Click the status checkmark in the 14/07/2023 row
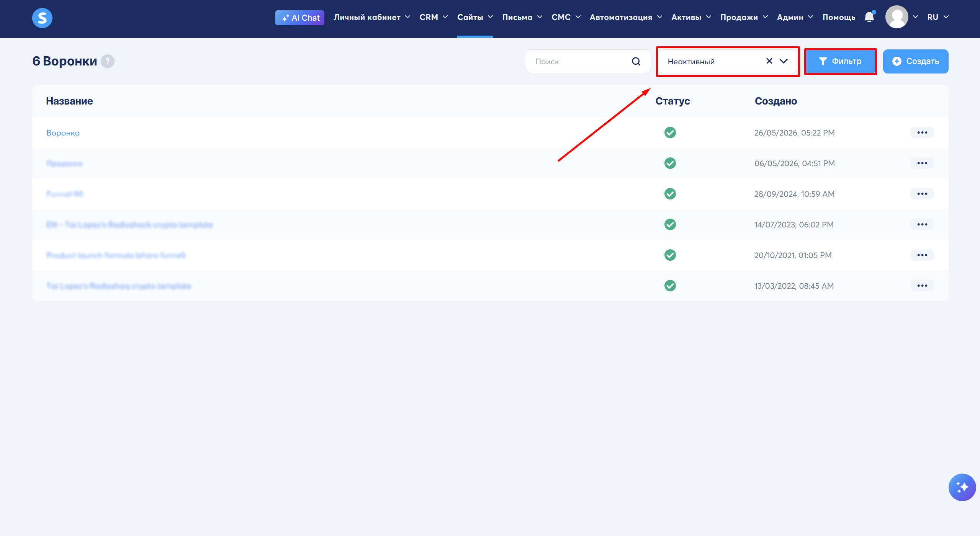 click(x=670, y=224)
